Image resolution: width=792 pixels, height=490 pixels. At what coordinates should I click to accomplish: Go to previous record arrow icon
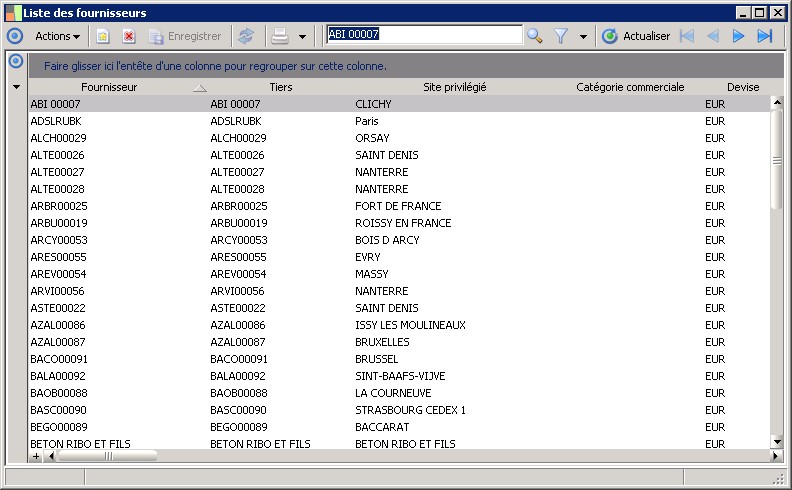713,36
